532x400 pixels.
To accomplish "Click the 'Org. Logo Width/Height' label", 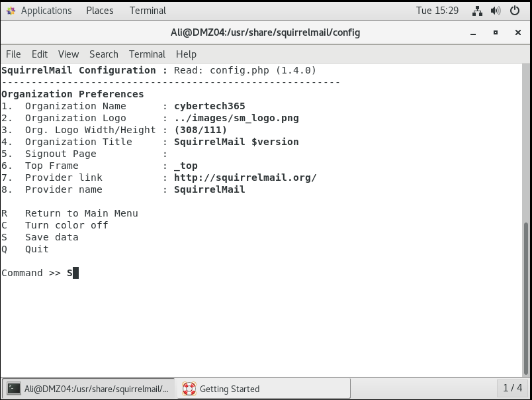I will pyautogui.click(x=91, y=130).
